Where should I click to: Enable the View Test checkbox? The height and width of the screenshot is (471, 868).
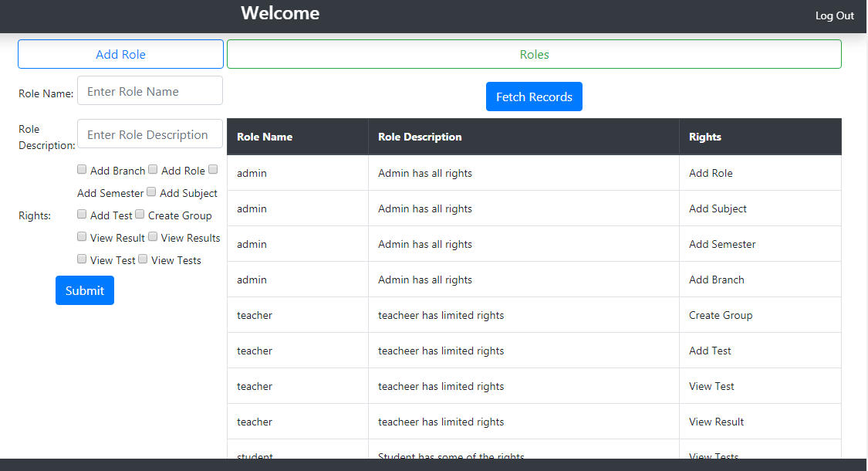[82, 259]
